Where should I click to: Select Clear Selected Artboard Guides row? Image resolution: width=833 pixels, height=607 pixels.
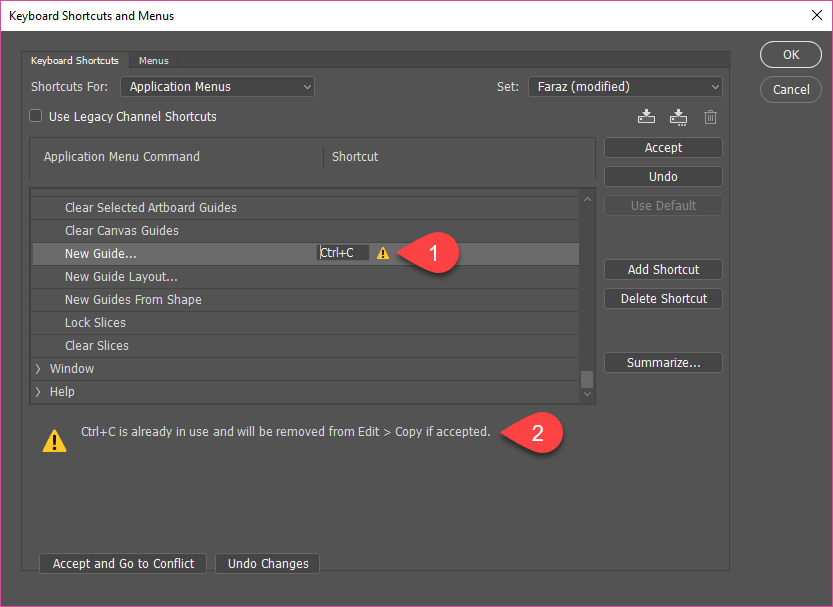pos(305,208)
